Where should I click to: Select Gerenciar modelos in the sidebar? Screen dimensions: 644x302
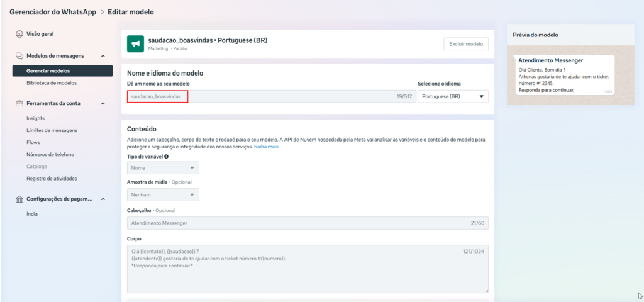pos(48,71)
